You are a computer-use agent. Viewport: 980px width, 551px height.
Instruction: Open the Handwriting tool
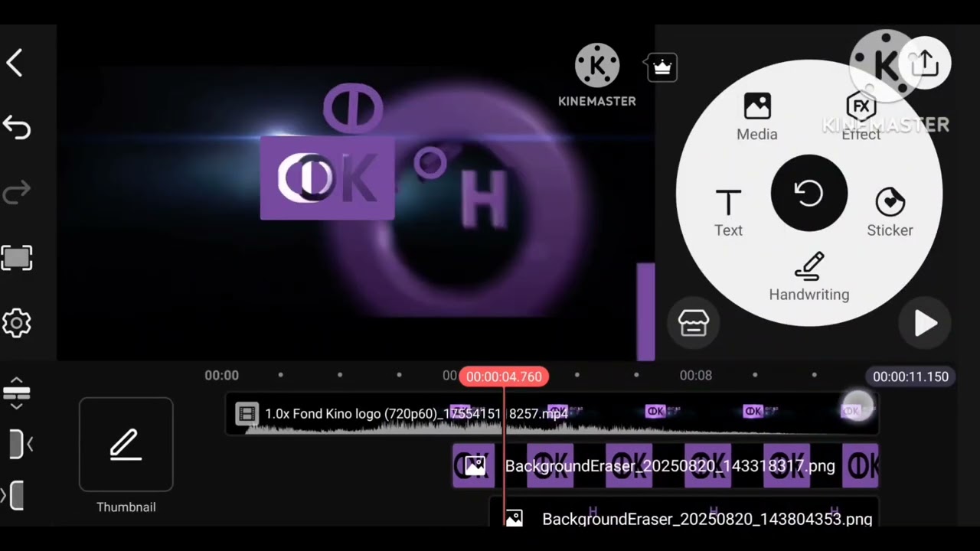coord(809,277)
